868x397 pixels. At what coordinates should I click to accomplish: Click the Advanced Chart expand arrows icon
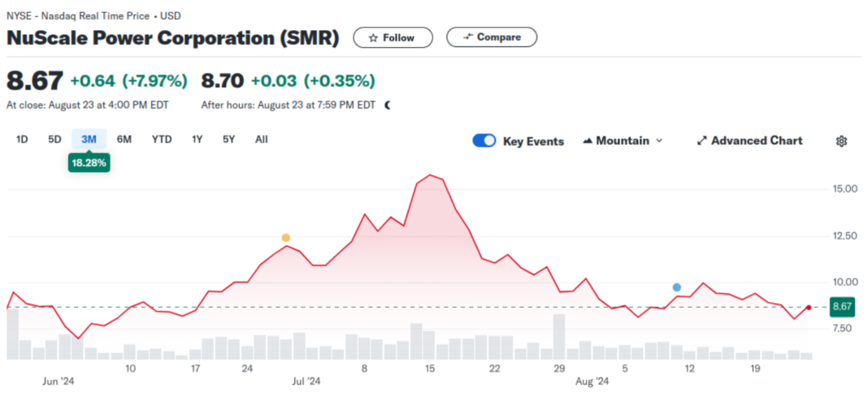pyautogui.click(x=702, y=141)
